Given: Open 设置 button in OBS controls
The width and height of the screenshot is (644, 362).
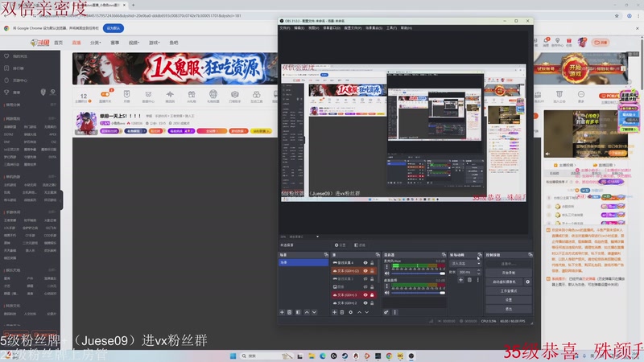Looking at the screenshot, I should (509, 300).
